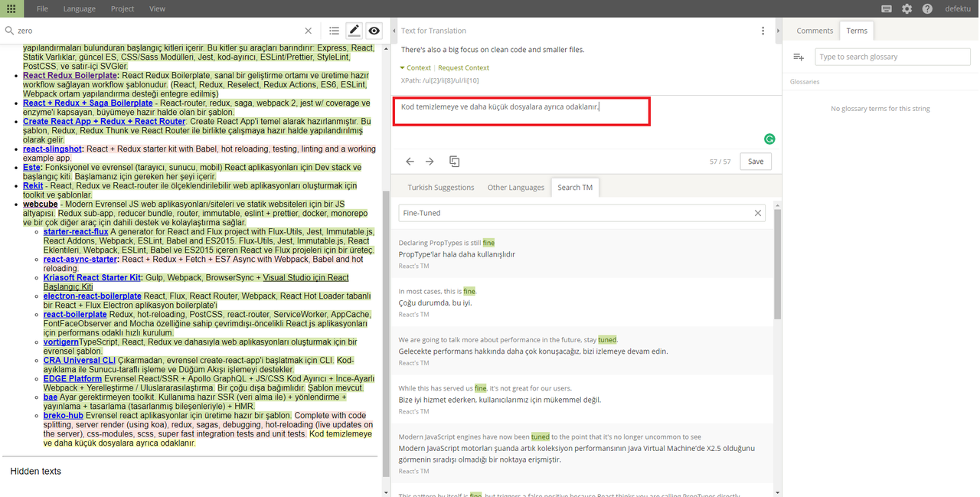Open the react-slingshot link

[x=52, y=149]
